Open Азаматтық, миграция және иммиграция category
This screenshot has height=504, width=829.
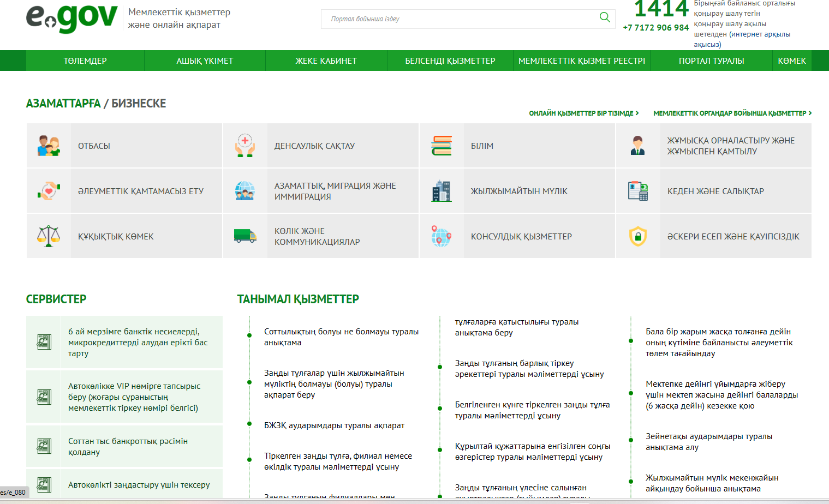(x=321, y=191)
